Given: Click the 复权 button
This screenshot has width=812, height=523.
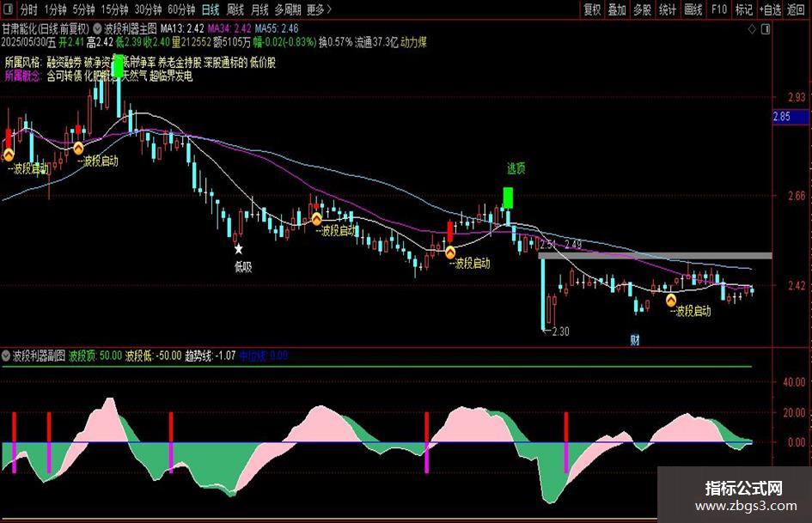Looking at the screenshot, I should click(x=592, y=9).
